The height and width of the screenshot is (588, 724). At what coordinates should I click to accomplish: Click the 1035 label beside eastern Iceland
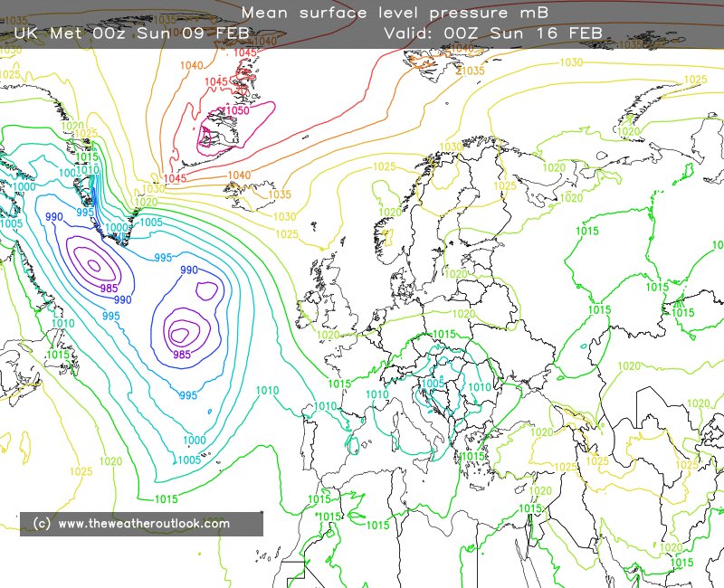tap(280, 194)
